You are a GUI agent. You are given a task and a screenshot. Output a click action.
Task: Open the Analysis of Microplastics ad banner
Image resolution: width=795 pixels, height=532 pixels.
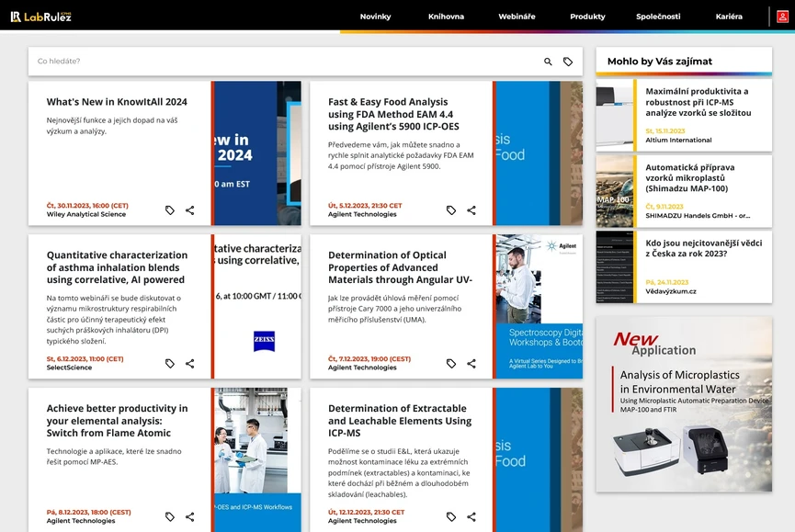684,404
